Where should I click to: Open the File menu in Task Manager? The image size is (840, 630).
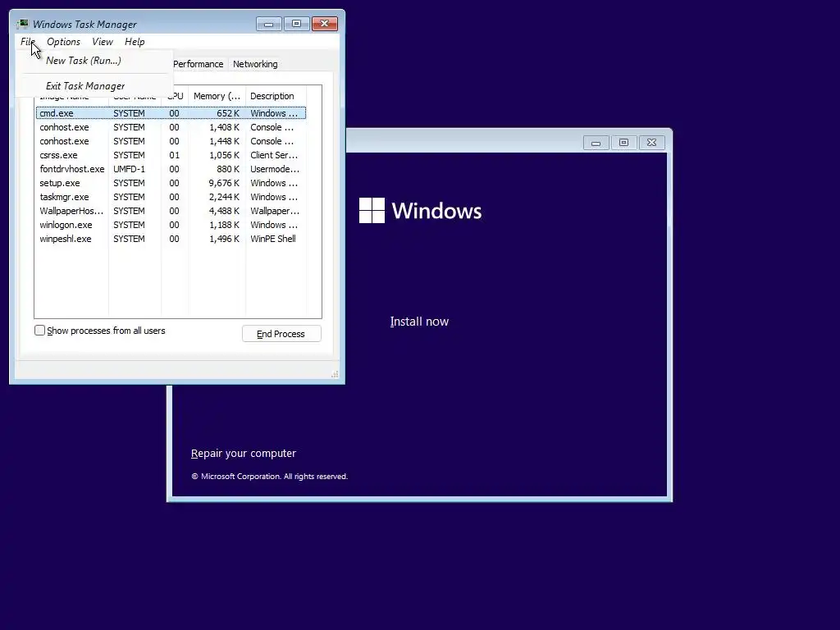coord(27,42)
